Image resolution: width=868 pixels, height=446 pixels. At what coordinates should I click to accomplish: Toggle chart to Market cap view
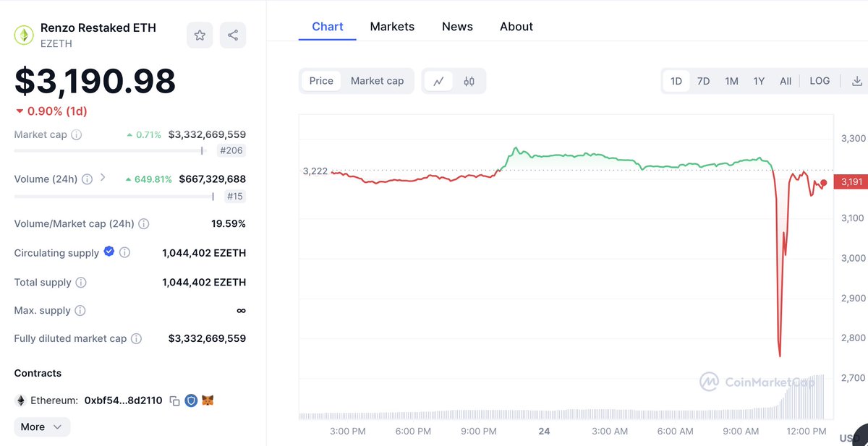(377, 81)
